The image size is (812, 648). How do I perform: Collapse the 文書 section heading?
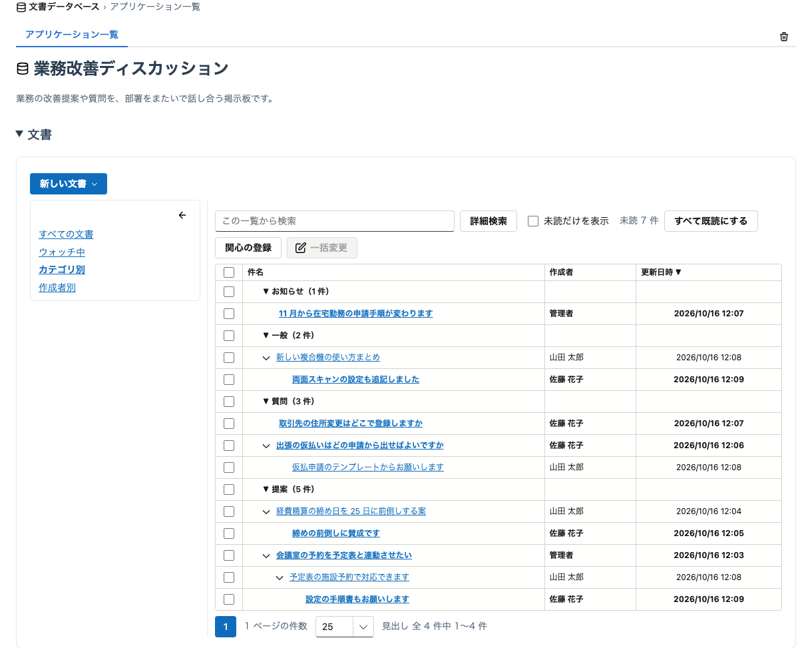tap(34, 135)
